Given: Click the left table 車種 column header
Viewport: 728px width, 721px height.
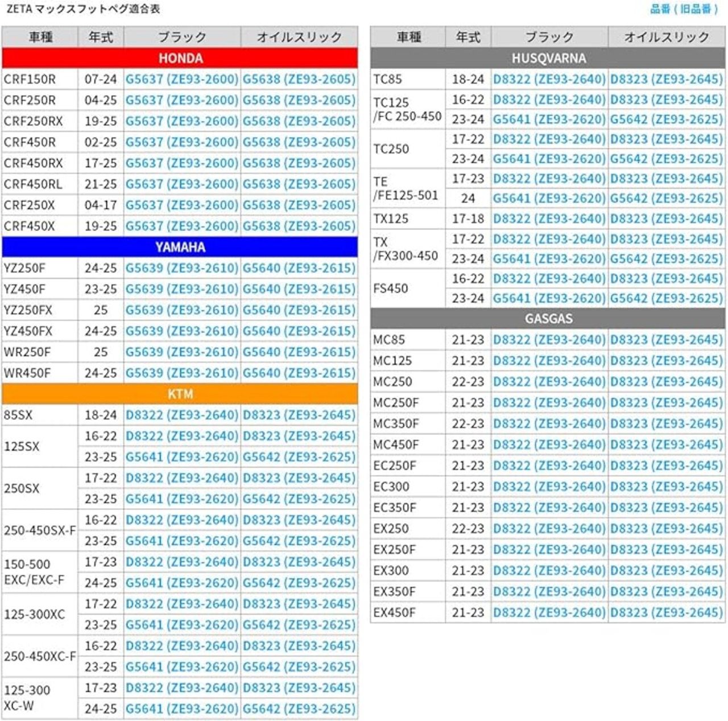Looking at the screenshot, I should click(40, 37).
